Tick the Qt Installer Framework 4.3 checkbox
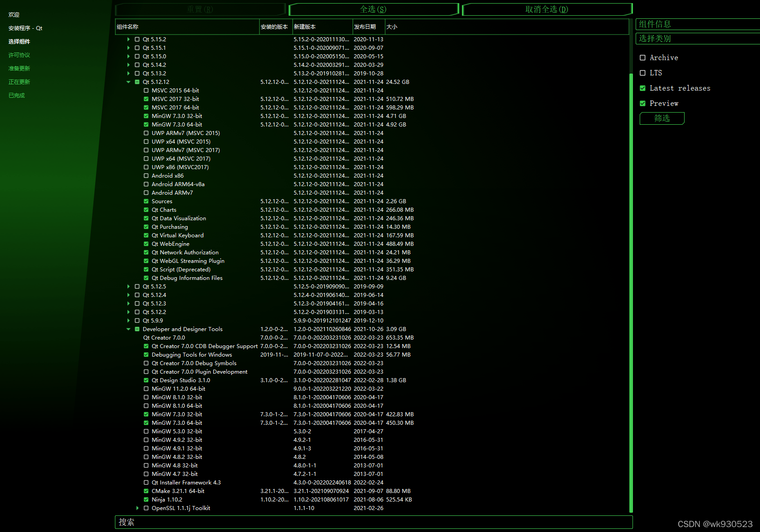Image resolution: width=760 pixels, height=532 pixels. click(146, 483)
